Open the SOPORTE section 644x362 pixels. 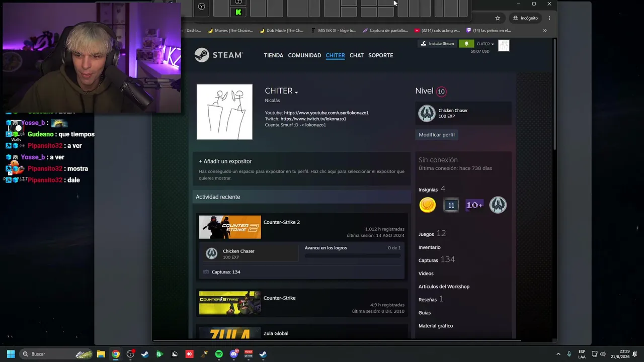click(381, 55)
